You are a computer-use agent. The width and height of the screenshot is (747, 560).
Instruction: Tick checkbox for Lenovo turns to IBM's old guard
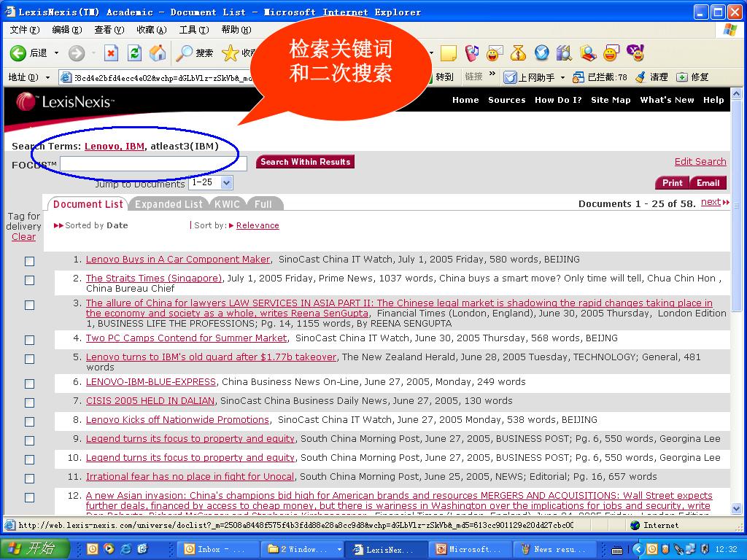29,359
